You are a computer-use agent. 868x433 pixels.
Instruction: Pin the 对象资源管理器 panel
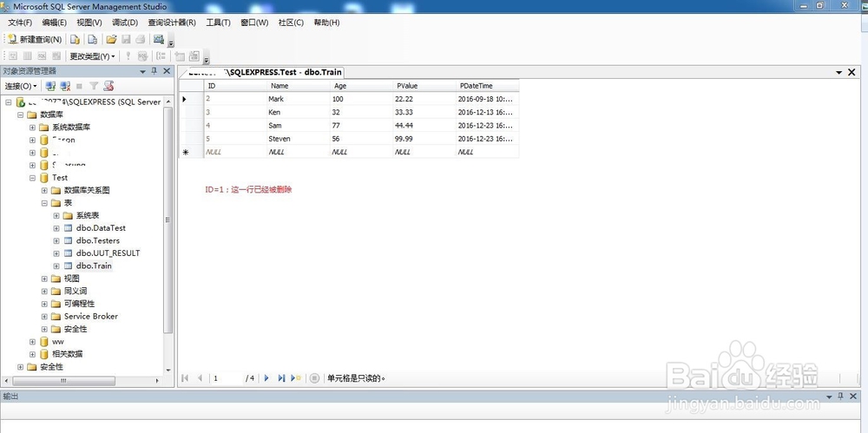click(155, 71)
